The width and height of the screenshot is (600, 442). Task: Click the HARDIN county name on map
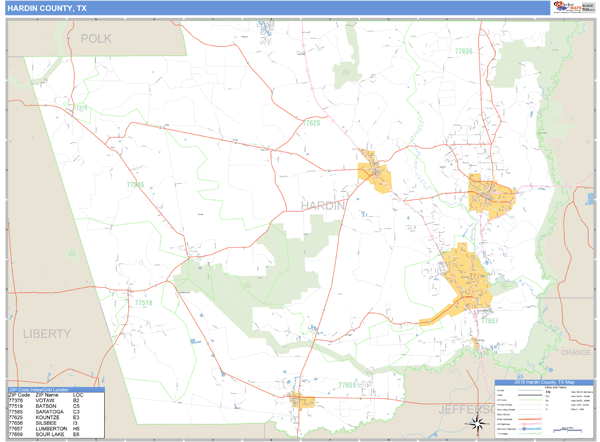[x=323, y=206]
